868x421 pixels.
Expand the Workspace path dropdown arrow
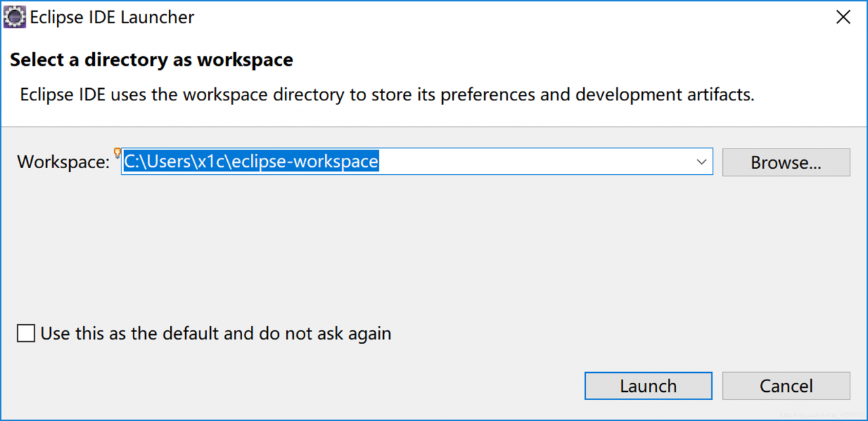tap(701, 162)
